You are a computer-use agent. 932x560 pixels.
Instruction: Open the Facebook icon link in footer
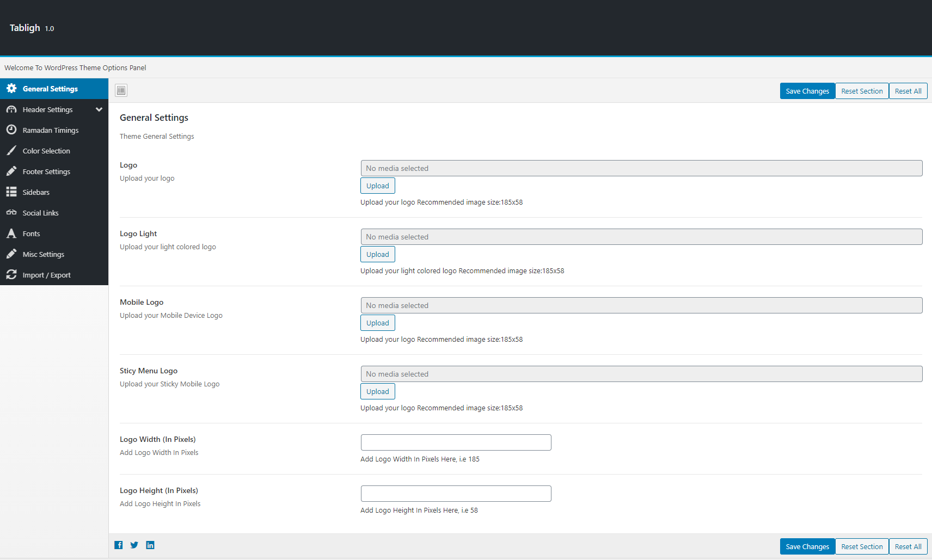pos(119,545)
